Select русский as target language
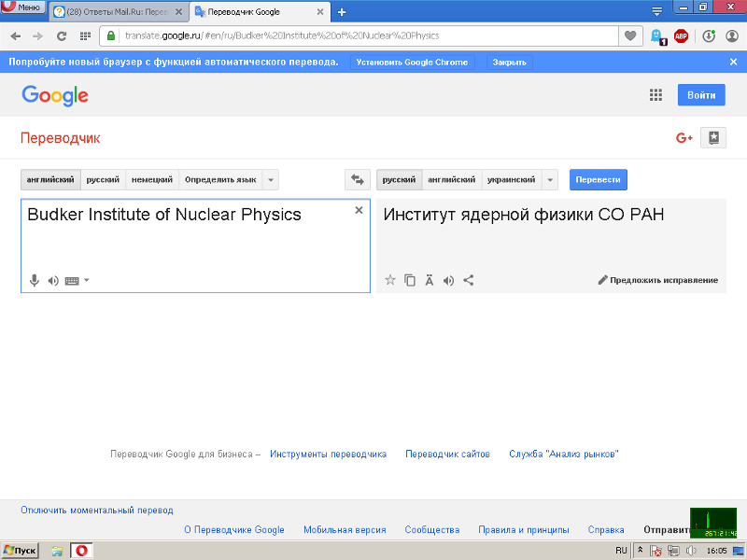The height and width of the screenshot is (560, 747). [400, 179]
